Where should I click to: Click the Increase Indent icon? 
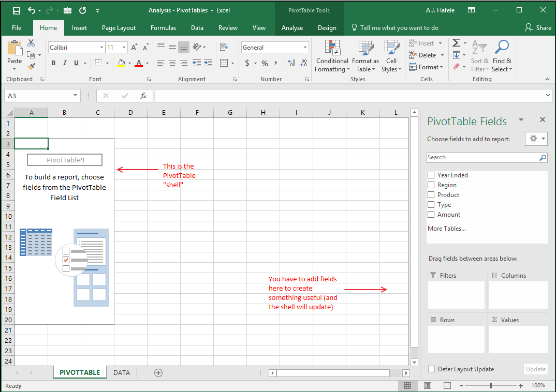point(208,63)
